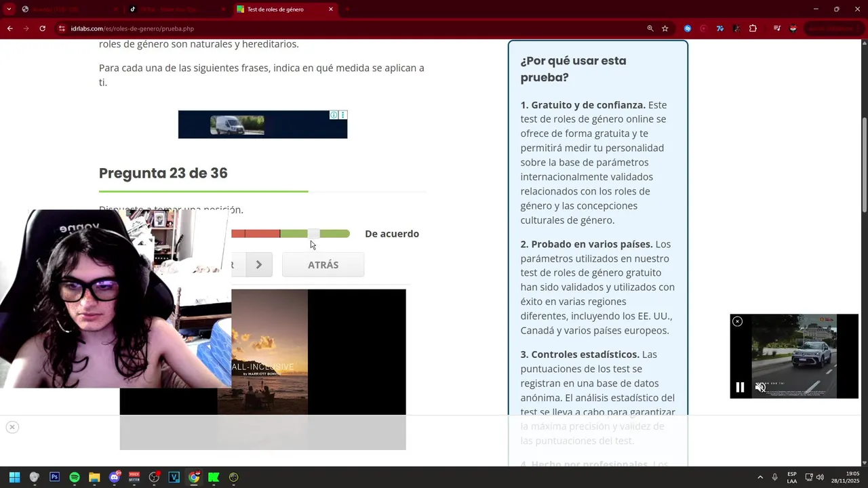
Task: Go forward in browser history
Action: 26,28
